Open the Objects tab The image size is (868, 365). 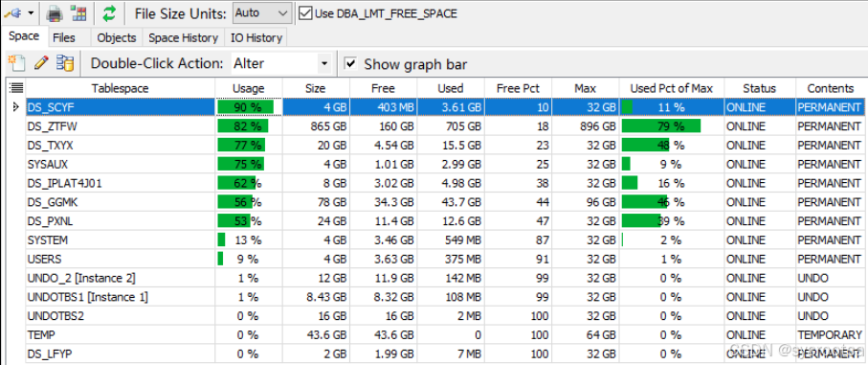[x=116, y=37]
